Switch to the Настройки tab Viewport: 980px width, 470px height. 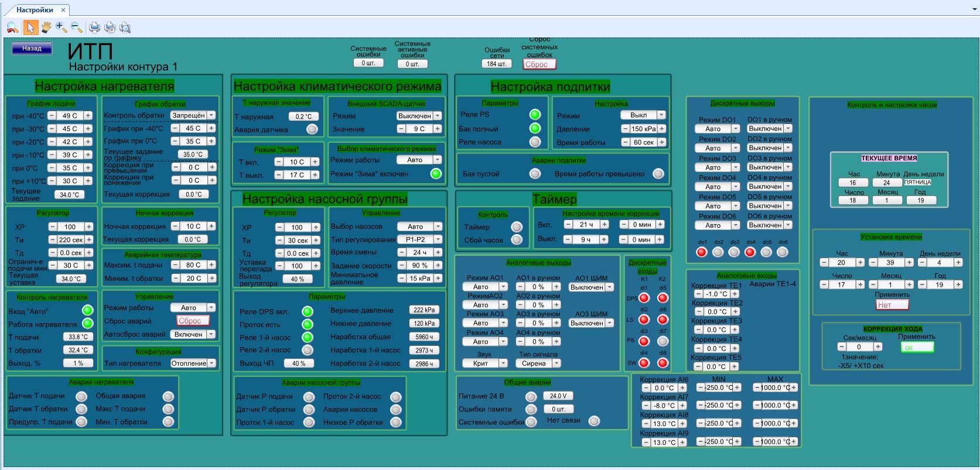point(35,10)
